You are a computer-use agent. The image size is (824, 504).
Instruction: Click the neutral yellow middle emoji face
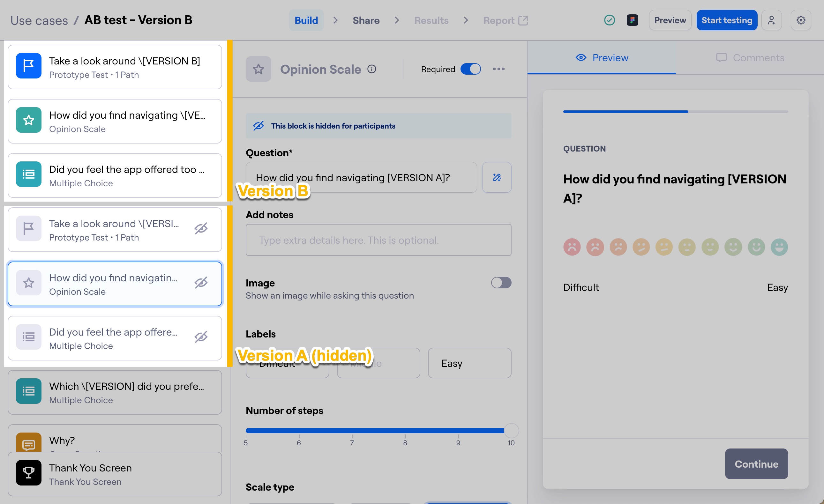coord(664,247)
